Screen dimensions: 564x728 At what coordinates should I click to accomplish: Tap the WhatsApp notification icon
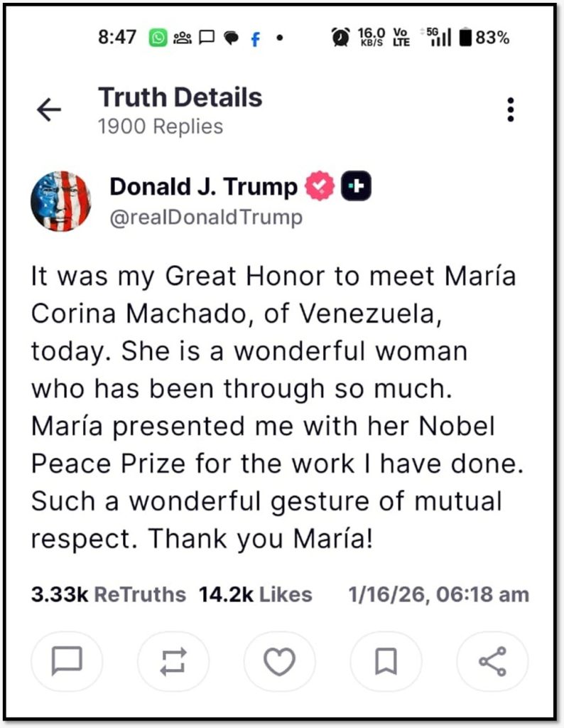(158, 38)
